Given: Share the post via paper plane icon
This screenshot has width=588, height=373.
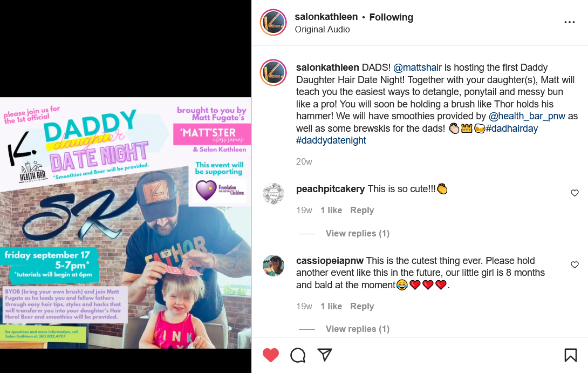Looking at the screenshot, I should coord(325,355).
